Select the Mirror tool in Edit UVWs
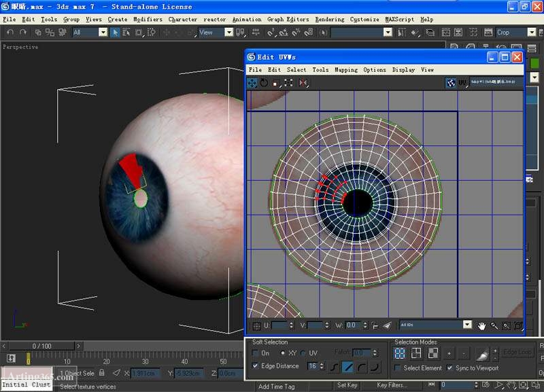The width and height of the screenshot is (544, 392). pos(303,82)
